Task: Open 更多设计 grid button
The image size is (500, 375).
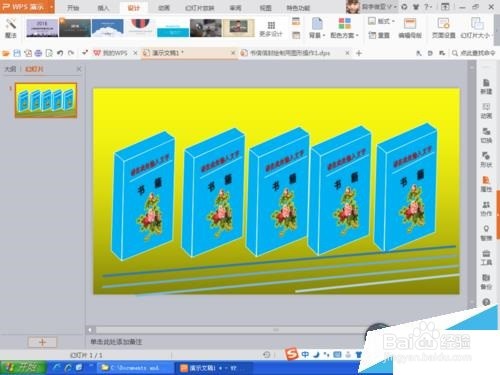Action: click(271, 29)
